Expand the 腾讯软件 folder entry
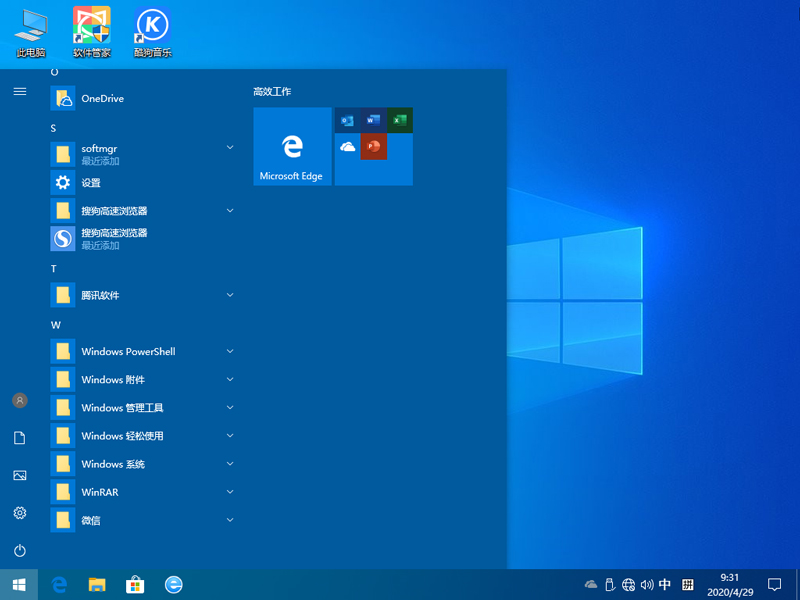 point(230,295)
